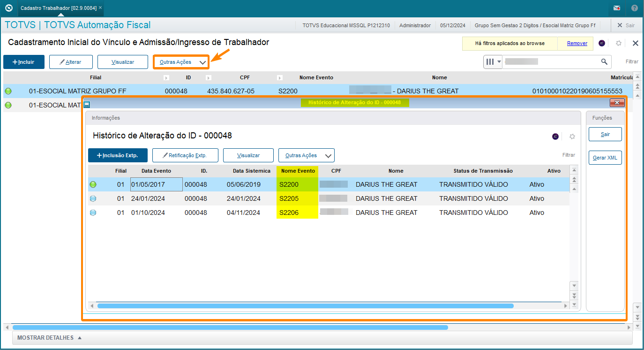Click Visualizar in the history dialog
Viewport: 644px width, 350px height.
pos(248,155)
